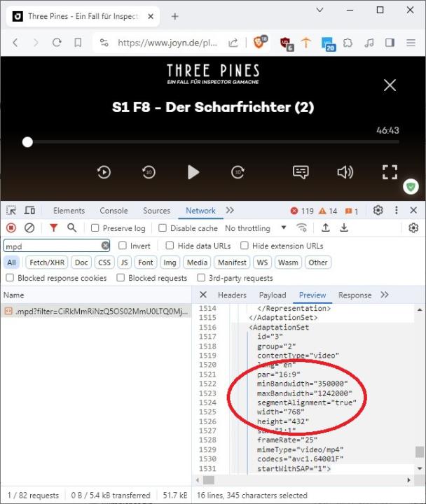Screen dimensions: 426x504
Task: Show more DevTools panels
Action: click(230, 211)
